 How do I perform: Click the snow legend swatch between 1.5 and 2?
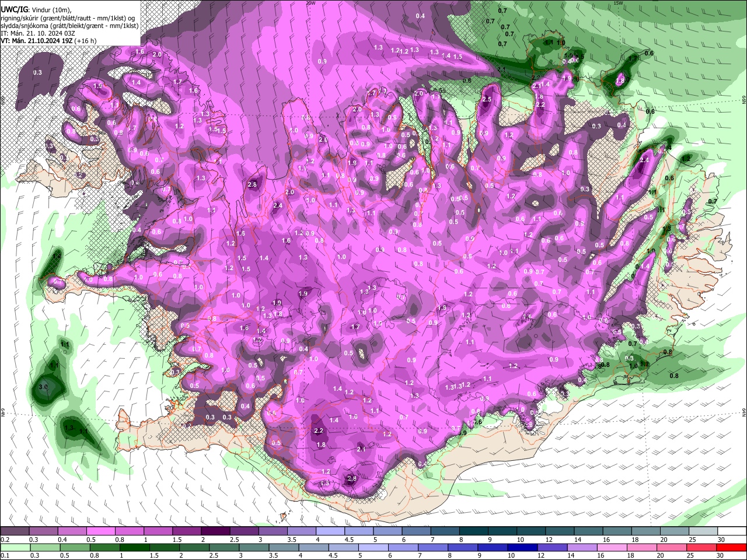pos(187,531)
